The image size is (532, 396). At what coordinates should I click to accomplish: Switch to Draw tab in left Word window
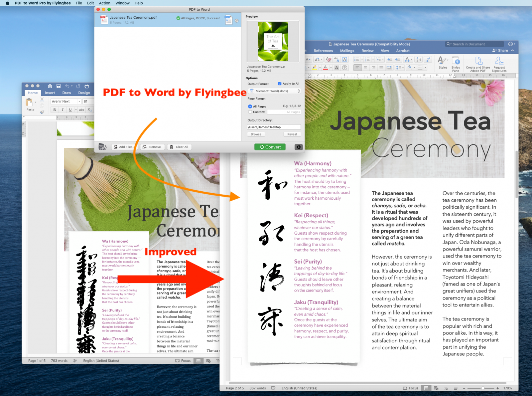66,93
